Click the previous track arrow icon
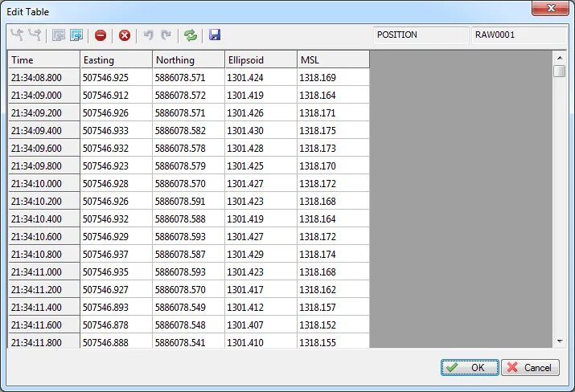The width and height of the screenshot is (575, 392). (17, 35)
